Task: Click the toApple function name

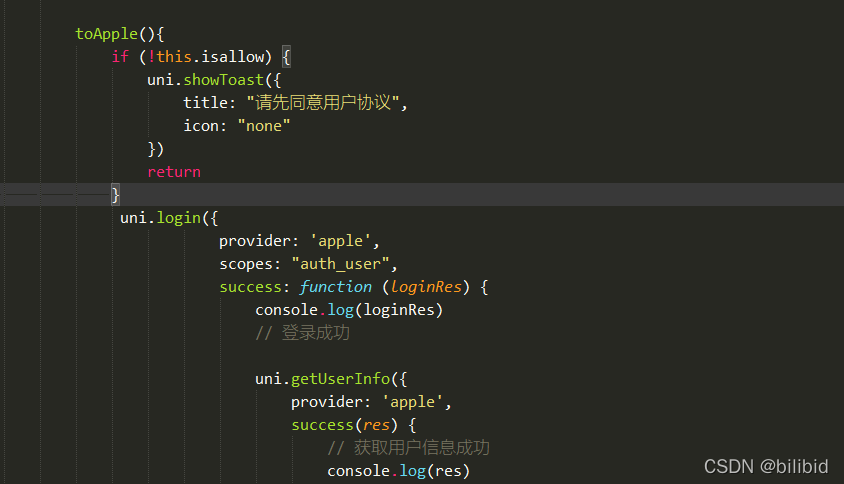Action: coord(107,34)
